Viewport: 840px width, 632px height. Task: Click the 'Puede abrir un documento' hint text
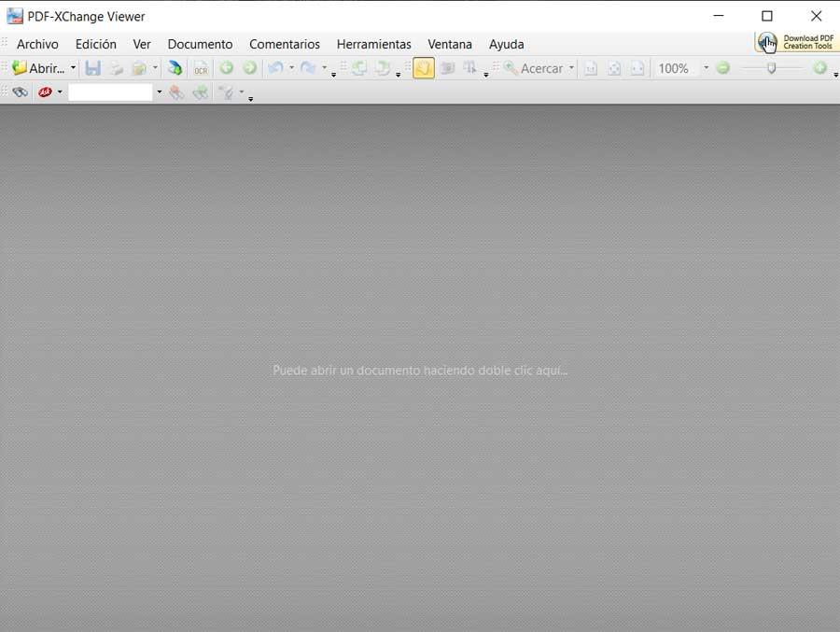click(x=420, y=371)
